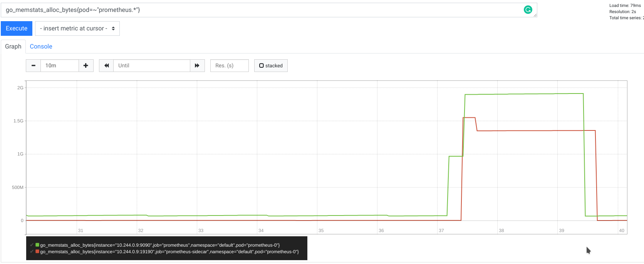
Task: Click the Execute button
Action: (17, 28)
